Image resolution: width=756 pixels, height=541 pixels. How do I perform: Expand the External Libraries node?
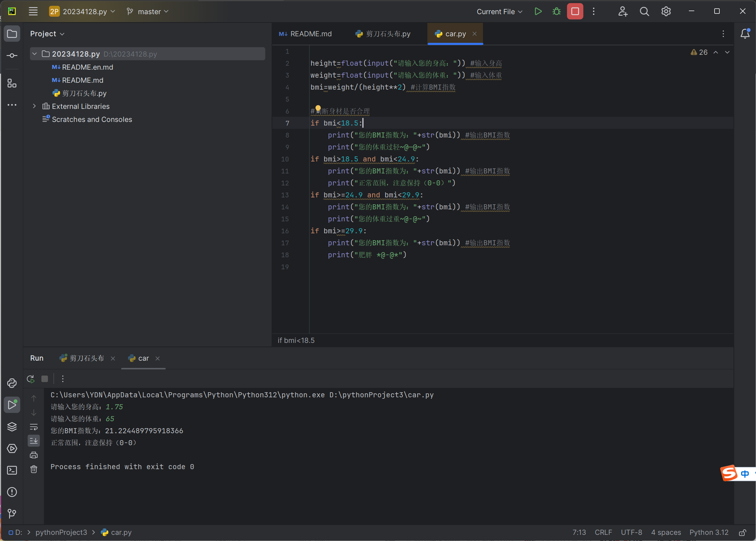point(34,106)
